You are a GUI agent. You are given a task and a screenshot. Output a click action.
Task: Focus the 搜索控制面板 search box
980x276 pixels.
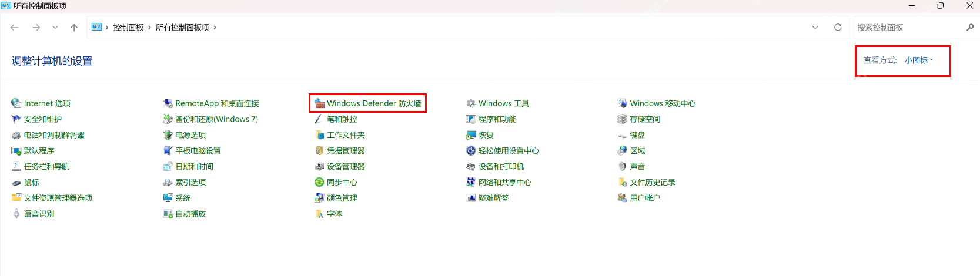tap(908, 28)
